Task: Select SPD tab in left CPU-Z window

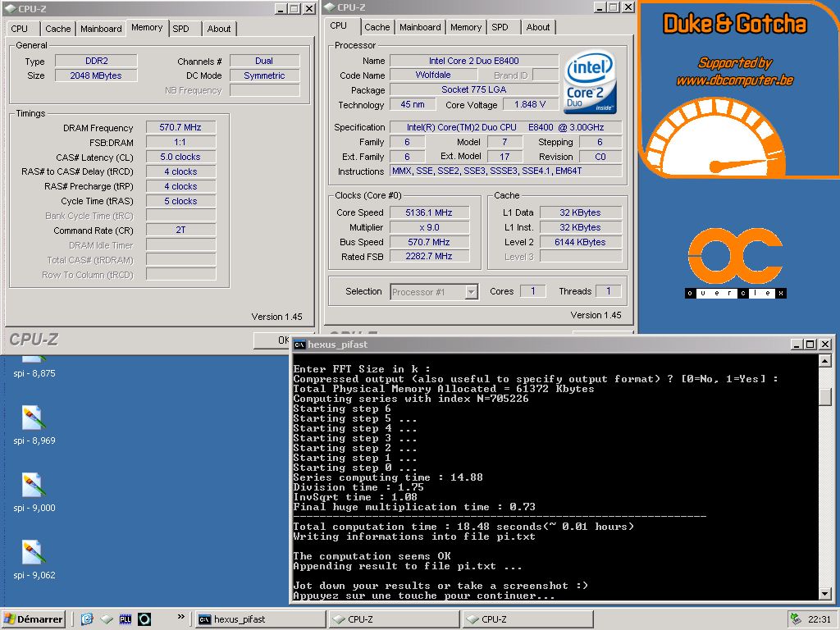Action: [181, 29]
